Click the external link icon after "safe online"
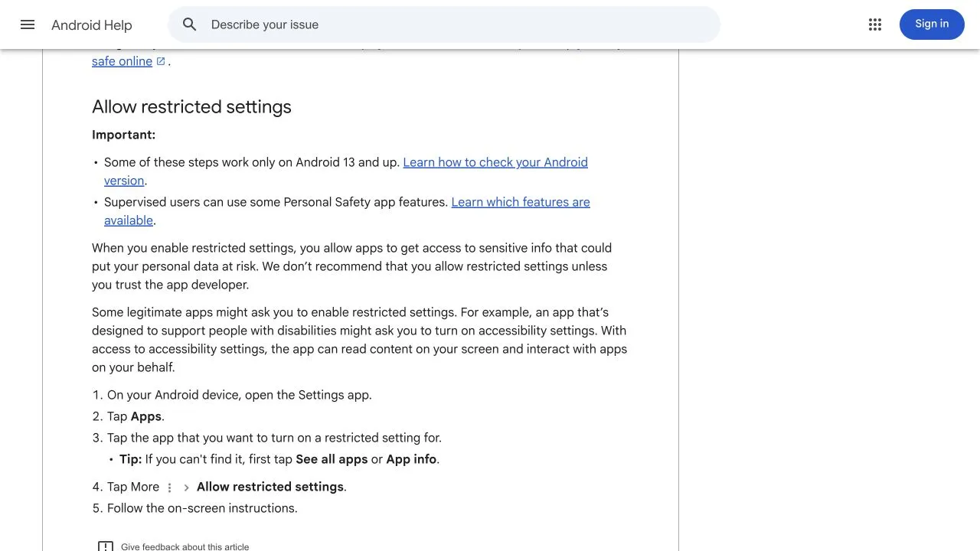 (x=161, y=61)
